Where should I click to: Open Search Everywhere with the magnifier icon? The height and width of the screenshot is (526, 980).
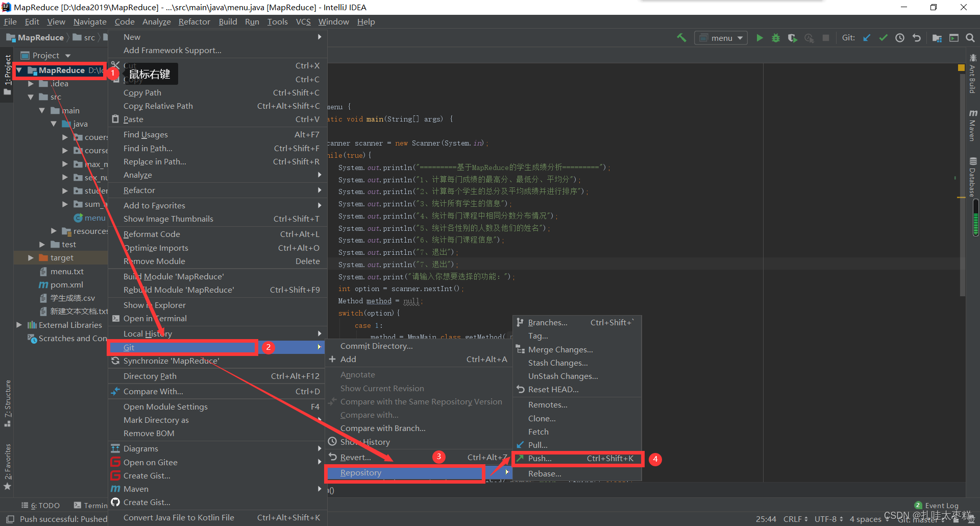click(971, 37)
